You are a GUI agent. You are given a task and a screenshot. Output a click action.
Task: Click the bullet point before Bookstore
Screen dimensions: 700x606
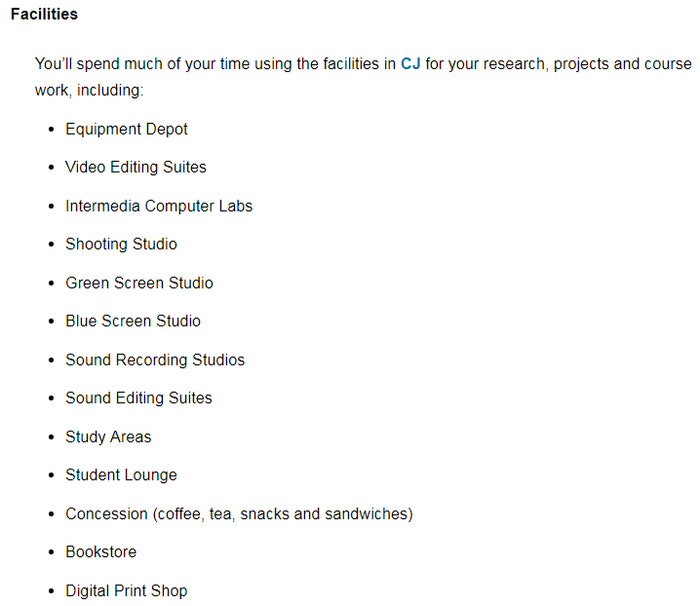click(52, 552)
